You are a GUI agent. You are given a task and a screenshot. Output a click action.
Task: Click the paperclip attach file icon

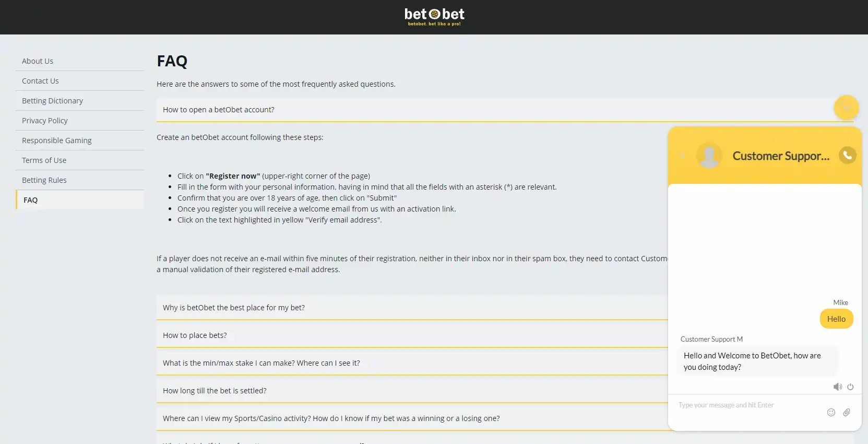coord(847,413)
